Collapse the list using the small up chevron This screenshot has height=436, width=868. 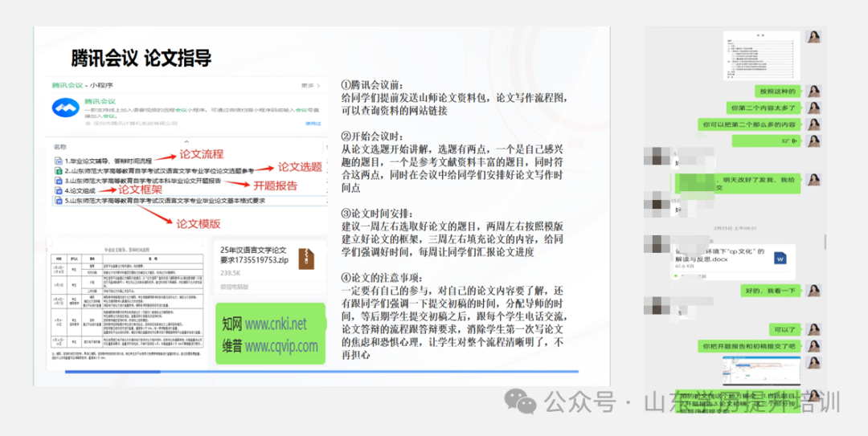click(186, 142)
